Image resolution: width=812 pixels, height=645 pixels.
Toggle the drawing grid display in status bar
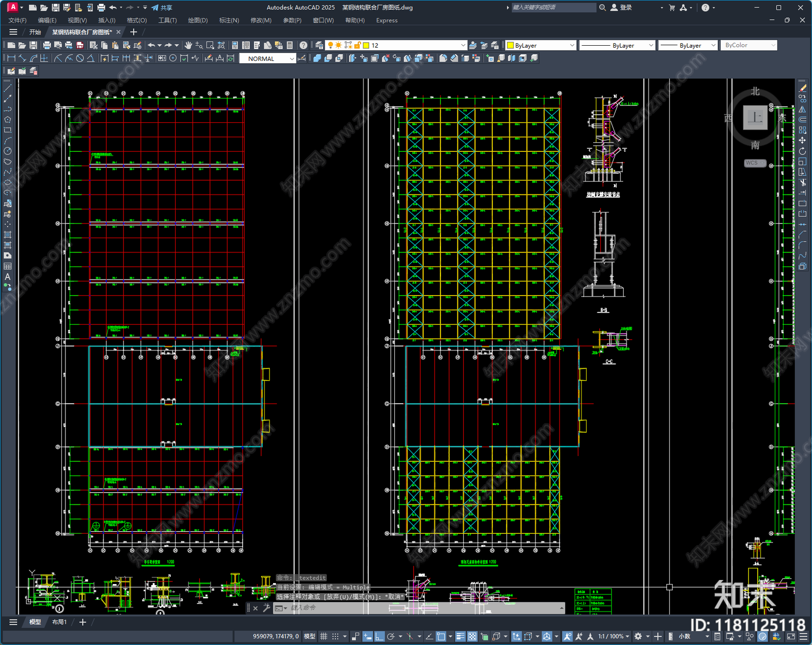(323, 636)
